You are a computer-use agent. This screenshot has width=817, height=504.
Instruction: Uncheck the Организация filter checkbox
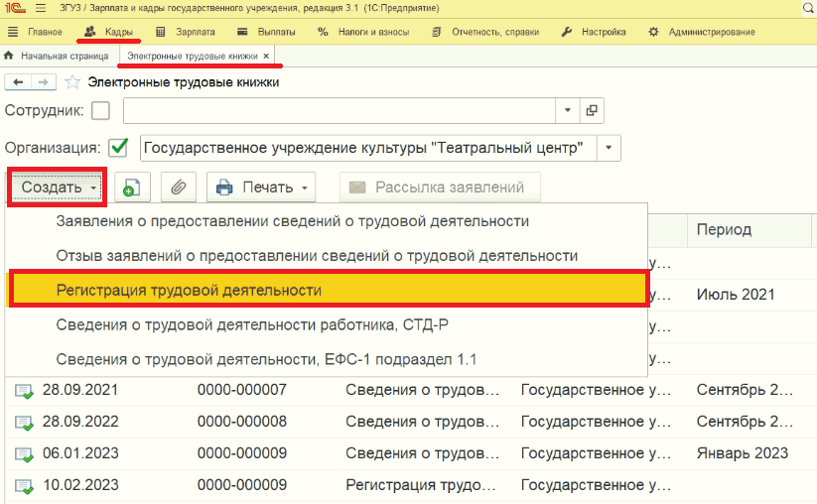click(118, 148)
